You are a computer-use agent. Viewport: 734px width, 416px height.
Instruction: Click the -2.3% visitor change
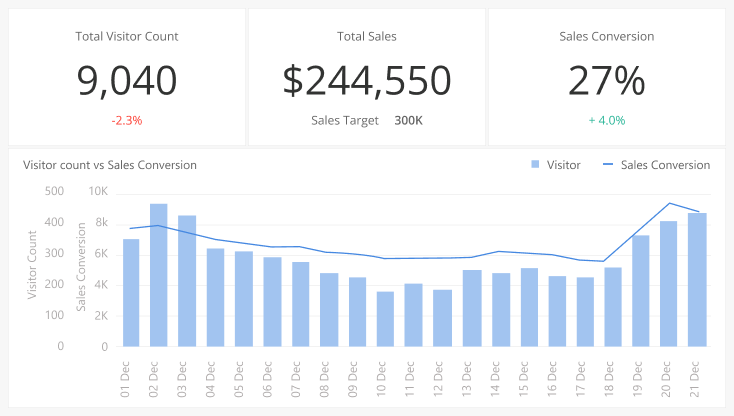point(127,120)
